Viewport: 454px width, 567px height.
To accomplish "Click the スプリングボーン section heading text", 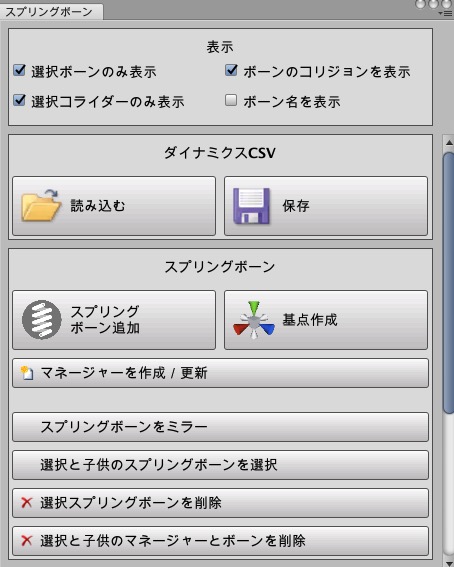I will point(220,267).
